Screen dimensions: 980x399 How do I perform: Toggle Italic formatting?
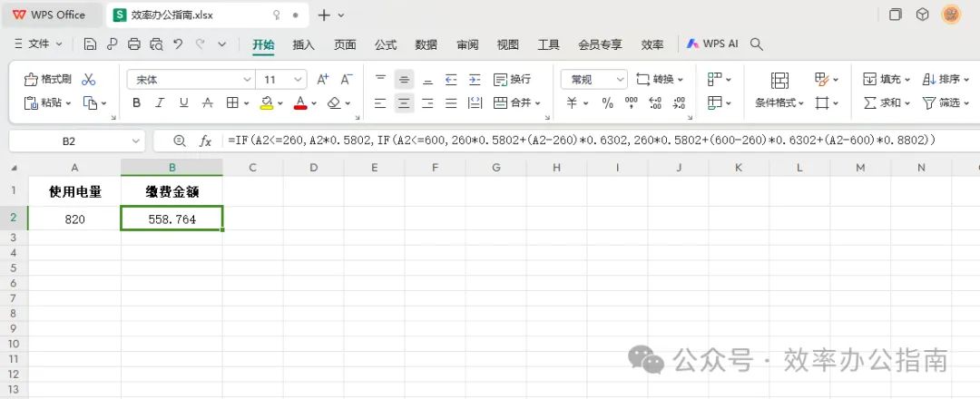pos(160,103)
